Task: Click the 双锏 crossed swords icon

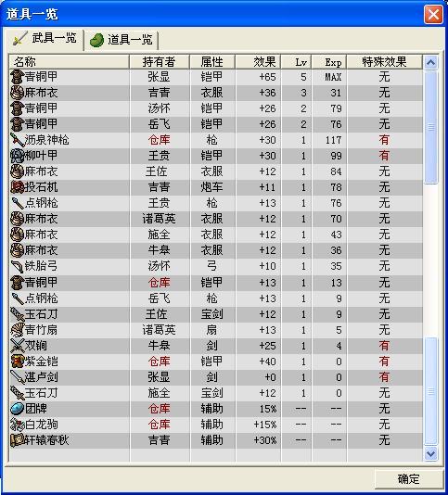Action: click(x=18, y=346)
